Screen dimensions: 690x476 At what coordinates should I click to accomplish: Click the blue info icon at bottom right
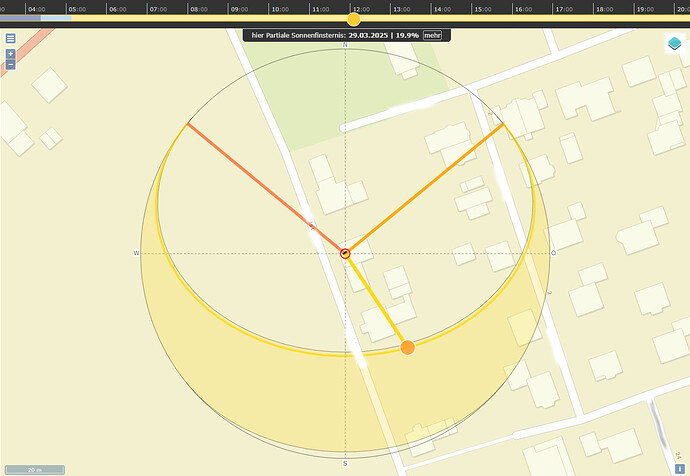click(x=679, y=469)
